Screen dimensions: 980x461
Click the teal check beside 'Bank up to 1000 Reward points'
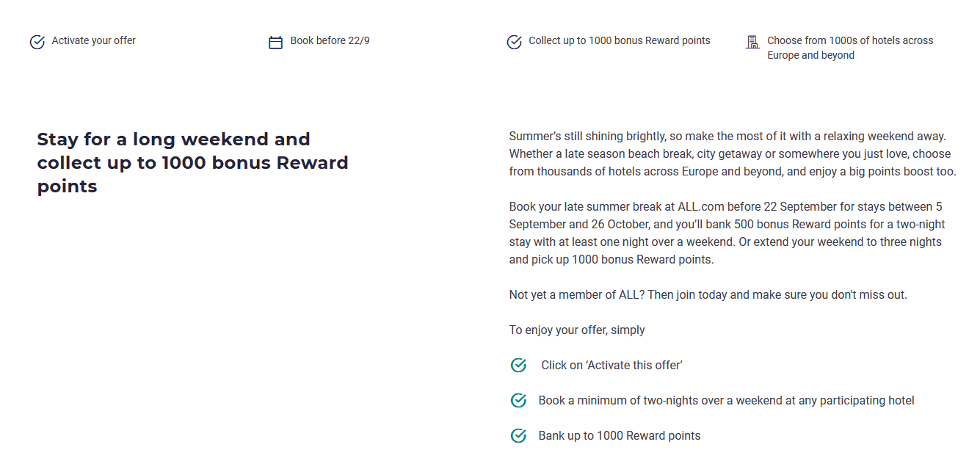[x=519, y=435]
